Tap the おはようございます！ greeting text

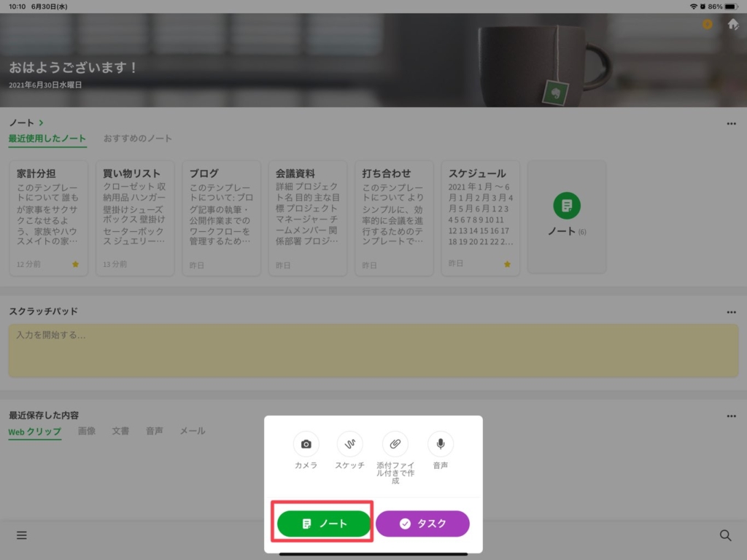[74, 68]
